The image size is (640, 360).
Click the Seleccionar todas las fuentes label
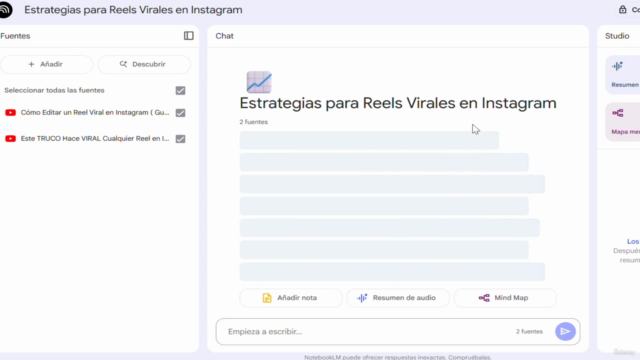coord(54,90)
